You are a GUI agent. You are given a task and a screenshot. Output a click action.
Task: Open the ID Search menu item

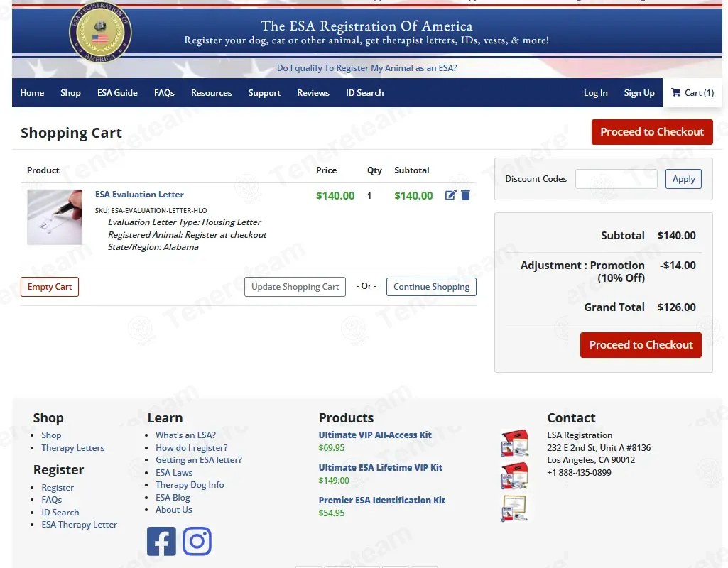(365, 93)
